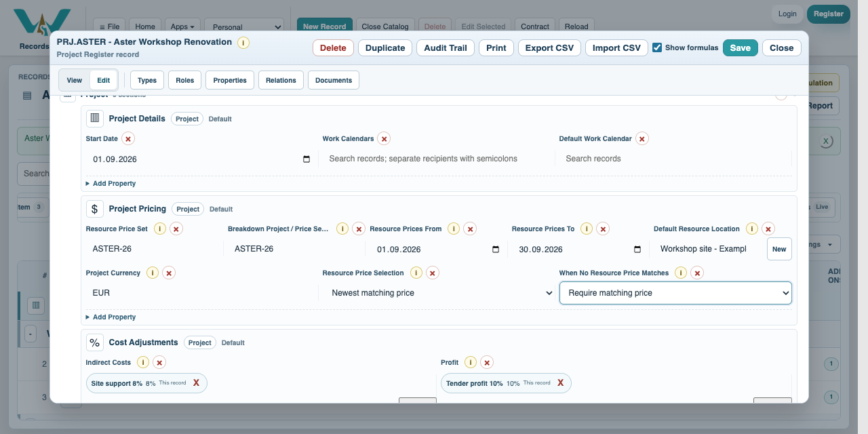Viewport: 868px width, 434px height.
Task: Click New next to Default Resource Location
Action: [x=779, y=249]
